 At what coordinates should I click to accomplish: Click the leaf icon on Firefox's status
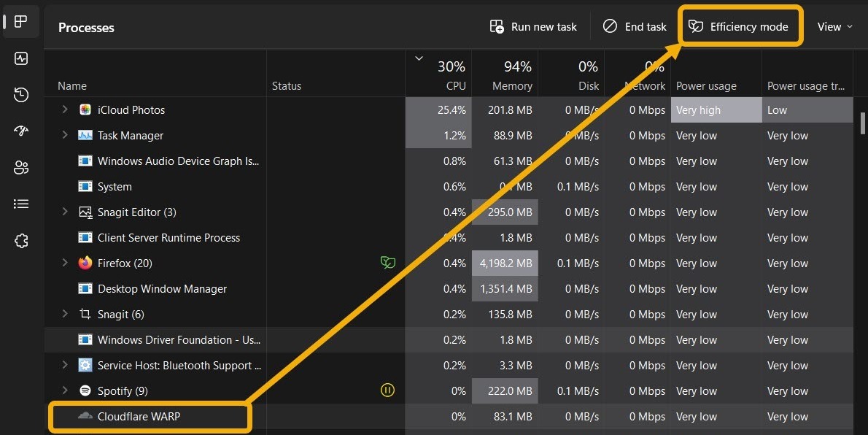click(x=387, y=263)
